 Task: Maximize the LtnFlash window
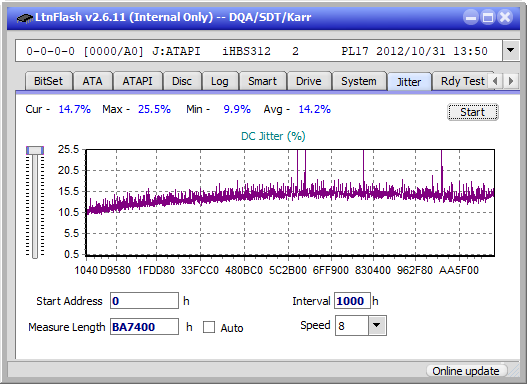click(x=488, y=17)
